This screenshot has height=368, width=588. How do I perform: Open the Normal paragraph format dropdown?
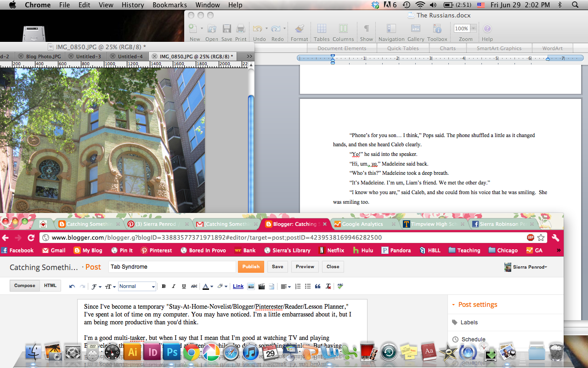click(x=137, y=286)
